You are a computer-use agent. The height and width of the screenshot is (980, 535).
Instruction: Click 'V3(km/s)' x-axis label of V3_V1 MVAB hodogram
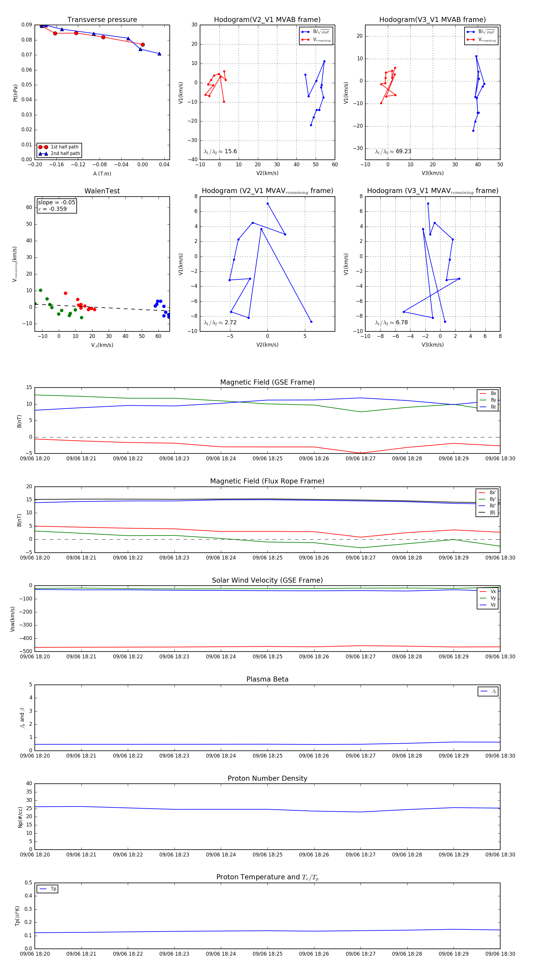(x=432, y=173)
